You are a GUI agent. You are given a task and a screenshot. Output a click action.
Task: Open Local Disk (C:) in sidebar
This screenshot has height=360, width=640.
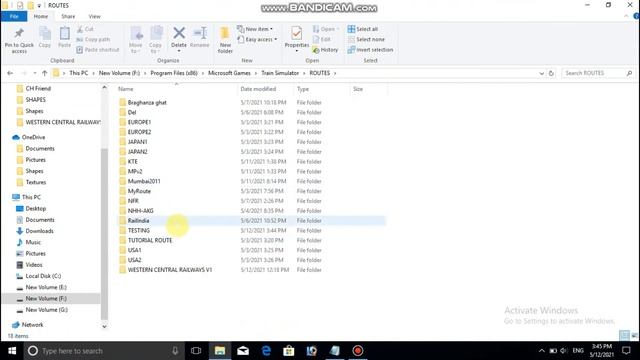coord(43,276)
